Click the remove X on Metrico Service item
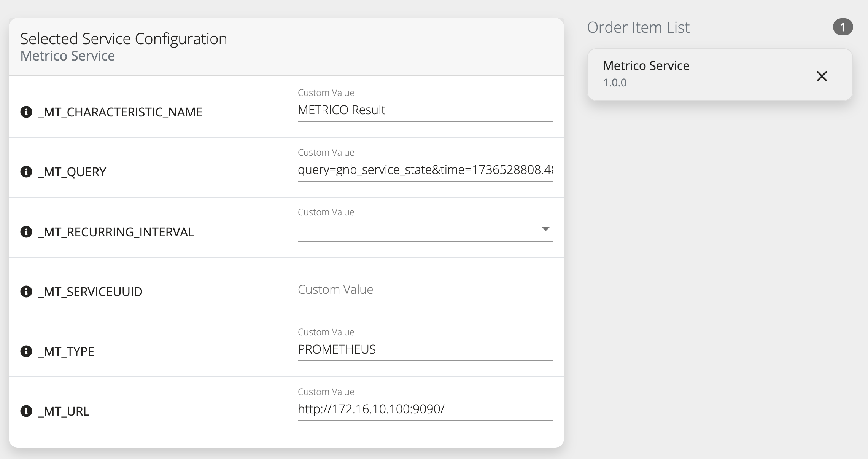 click(822, 76)
